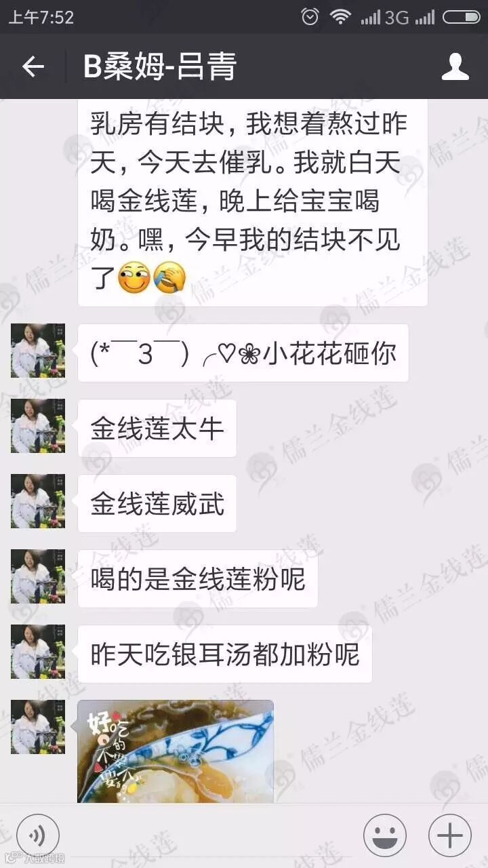
Task: Open the emoji sticker picker
Action: click(x=385, y=835)
